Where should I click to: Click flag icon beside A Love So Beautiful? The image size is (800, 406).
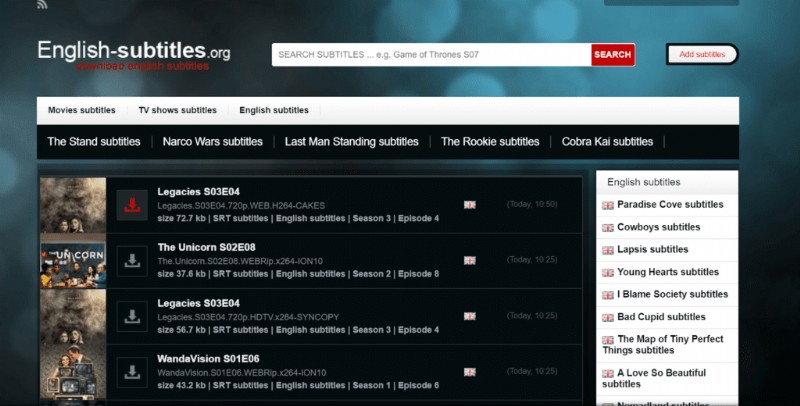608,374
